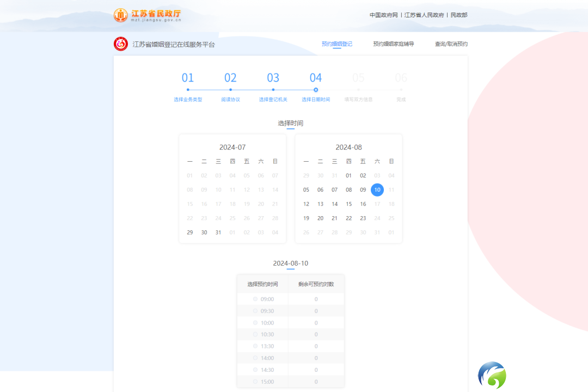Image resolution: width=588 pixels, height=392 pixels.
Task: Click the 江苏省民政厅 logo
Action: pyautogui.click(x=148, y=15)
